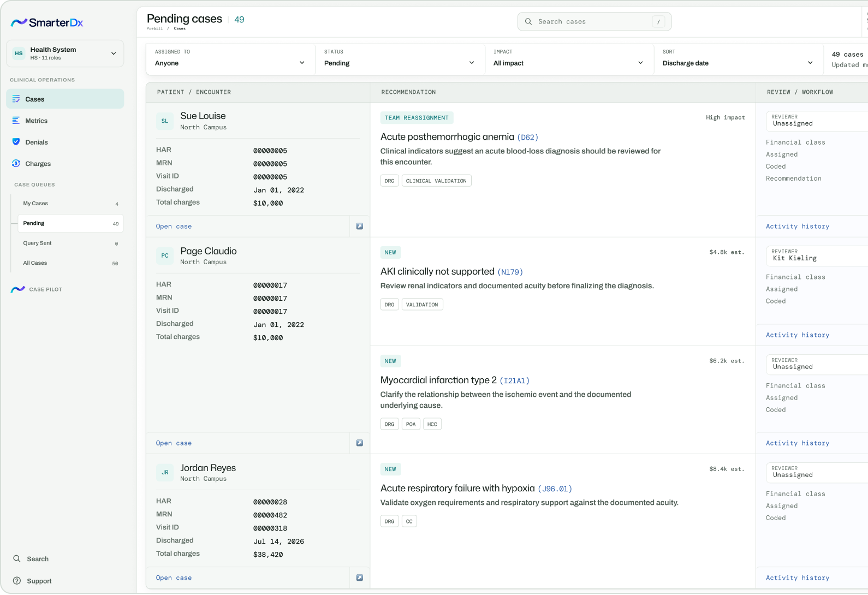Open Page Claudio's case

click(x=174, y=443)
